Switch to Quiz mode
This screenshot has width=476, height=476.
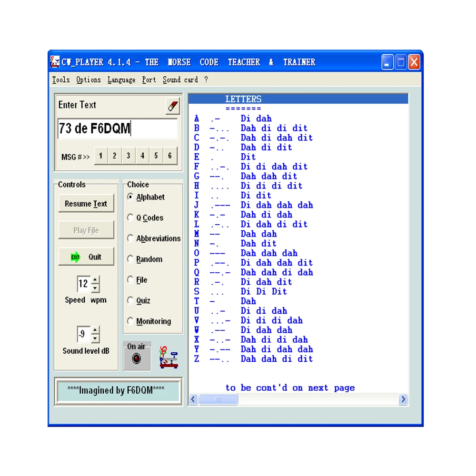tap(130, 300)
